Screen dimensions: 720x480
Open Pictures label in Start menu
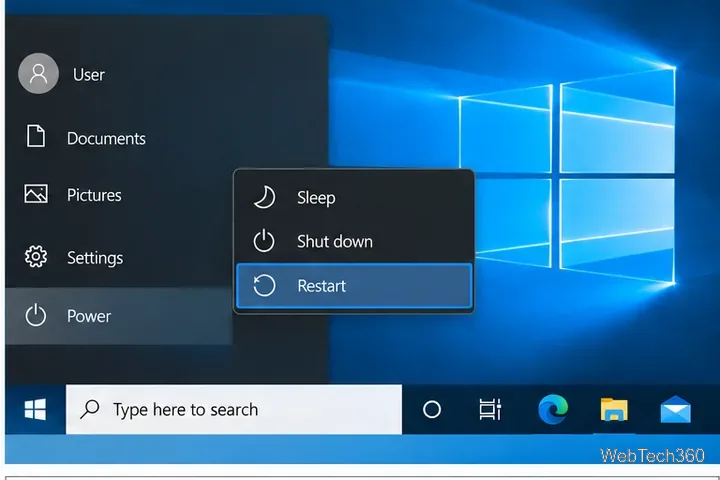point(94,195)
